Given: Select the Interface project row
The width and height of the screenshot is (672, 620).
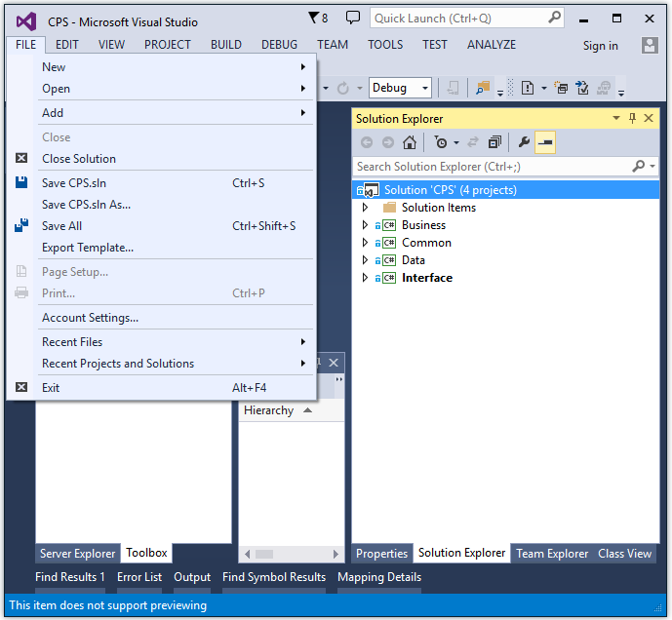Looking at the screenshot, I should pyautogui.click(x=506, y=278).
